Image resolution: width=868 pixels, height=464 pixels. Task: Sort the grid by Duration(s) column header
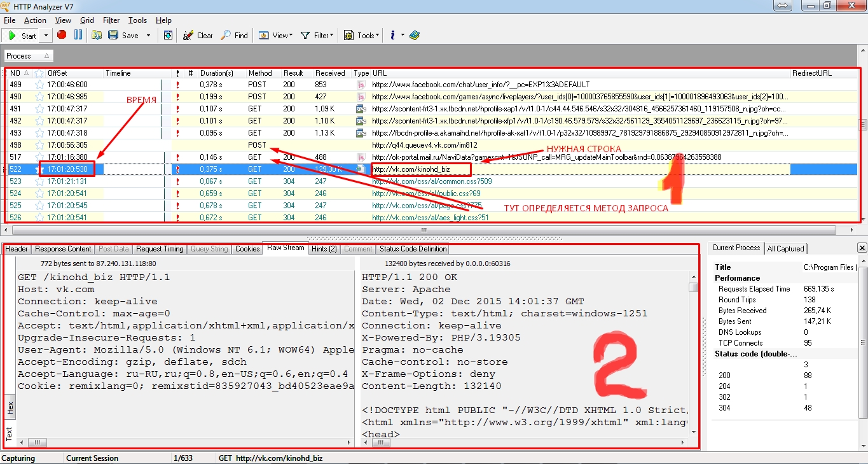(x=217, y=73)
